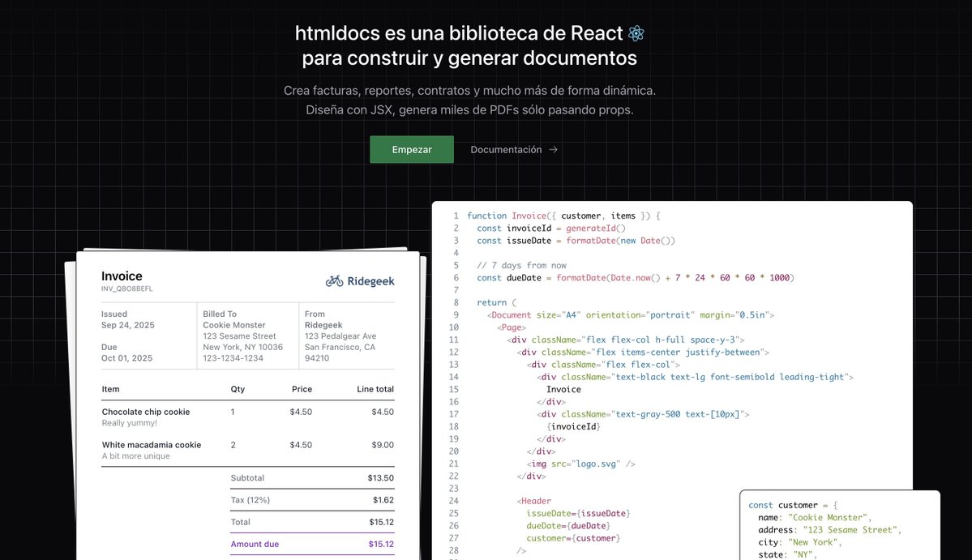Click the Invoice heading on the document preview
This screenshot has width=972, height=560.
click(122, 276)
